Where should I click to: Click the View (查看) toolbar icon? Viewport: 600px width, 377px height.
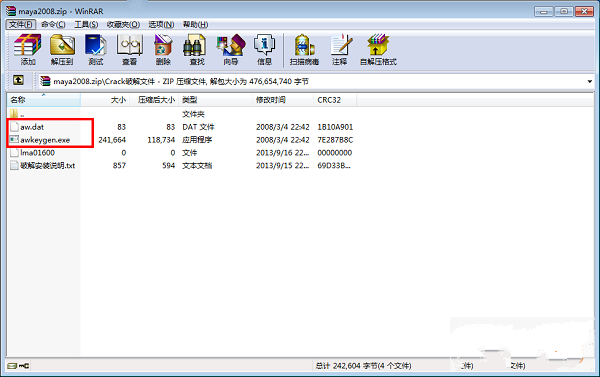(130, 49)
